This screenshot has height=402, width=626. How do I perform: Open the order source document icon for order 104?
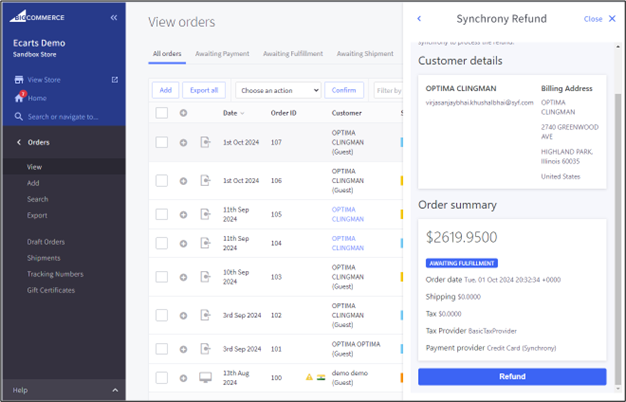pyautogui.click(x=205, y=243)
